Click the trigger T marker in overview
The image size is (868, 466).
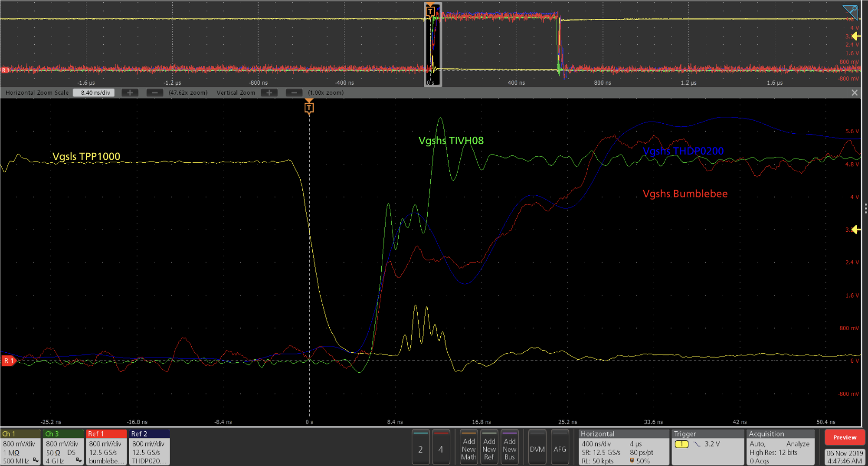tap(430, 11)
